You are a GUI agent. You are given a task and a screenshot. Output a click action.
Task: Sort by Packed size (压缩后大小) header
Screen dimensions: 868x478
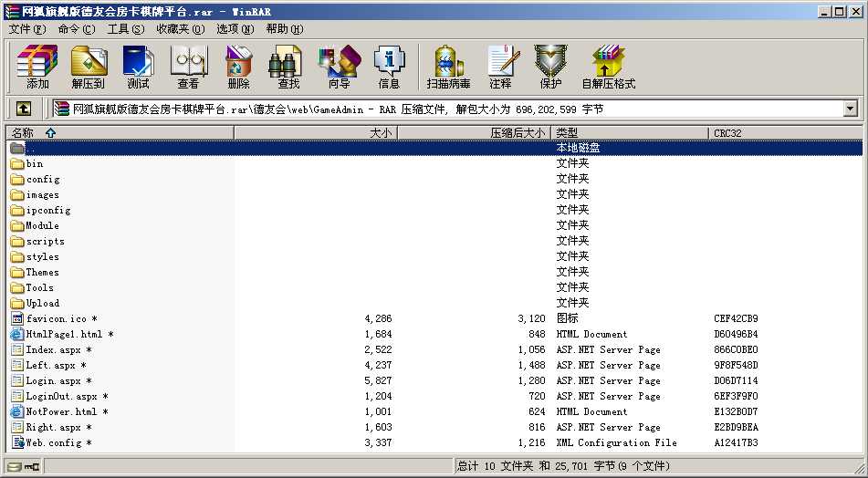tap(475, 133)
